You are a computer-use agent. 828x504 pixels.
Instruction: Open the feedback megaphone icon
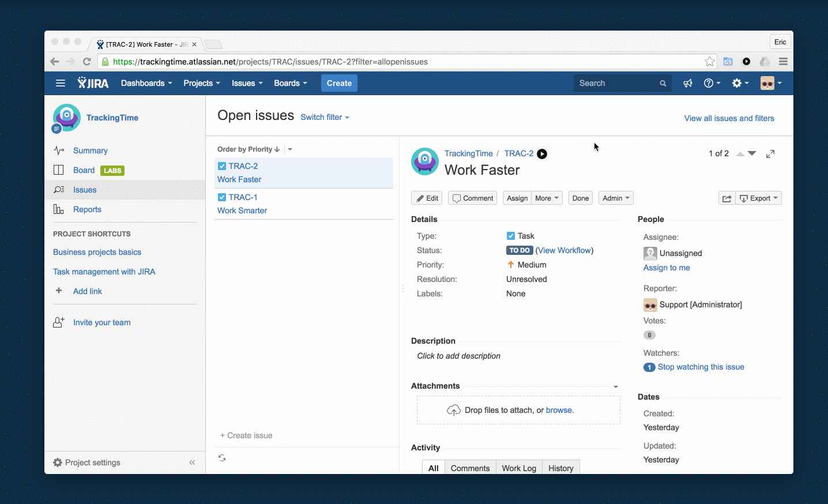[x=688, y=83]
